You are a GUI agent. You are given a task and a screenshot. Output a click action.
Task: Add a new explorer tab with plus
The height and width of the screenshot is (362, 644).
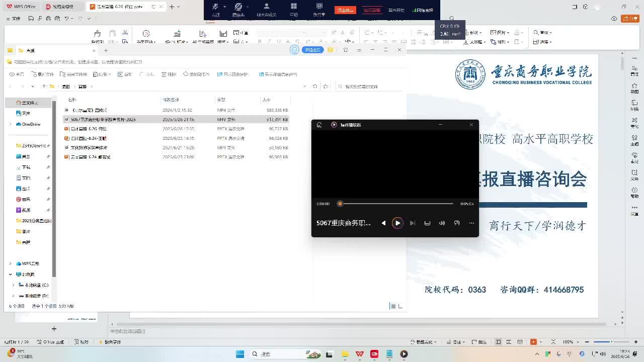106,50
